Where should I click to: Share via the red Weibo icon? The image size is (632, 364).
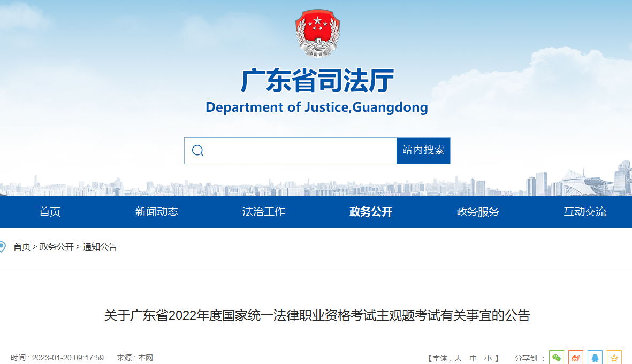(576, 358)
